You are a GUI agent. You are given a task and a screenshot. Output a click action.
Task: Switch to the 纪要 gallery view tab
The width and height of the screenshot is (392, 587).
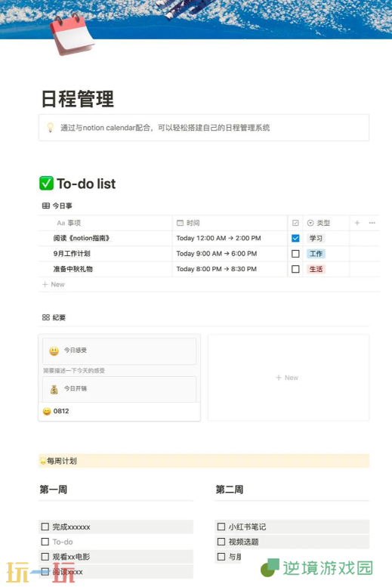coord(54,317)
